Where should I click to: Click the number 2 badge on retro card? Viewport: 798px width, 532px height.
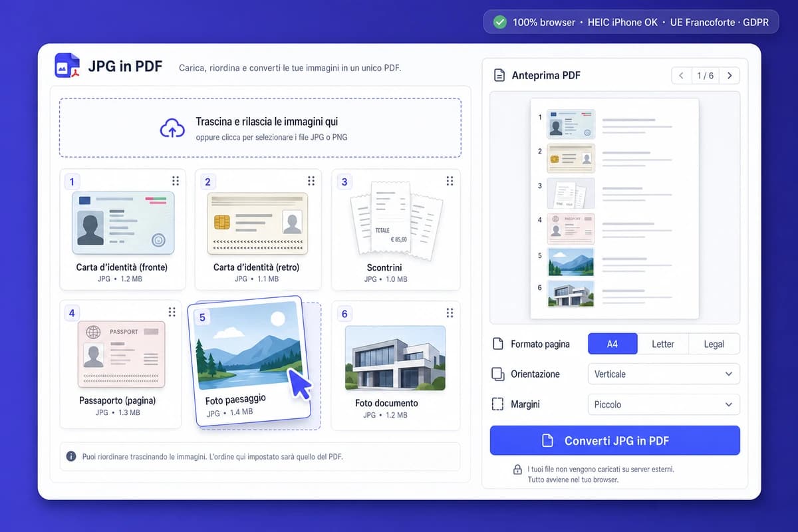pyautogui.click(x=207, y=182)
